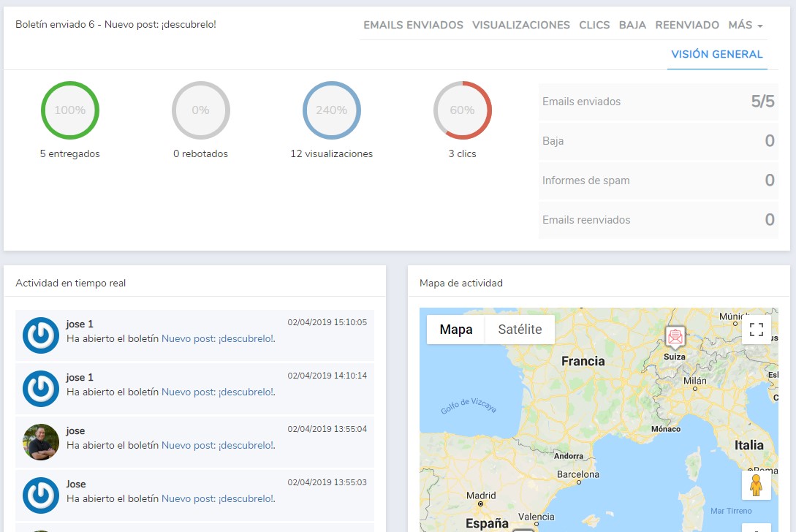The image size is (796, 532).
Task: Click the 5 entregados label
Action: coord(70,153)
